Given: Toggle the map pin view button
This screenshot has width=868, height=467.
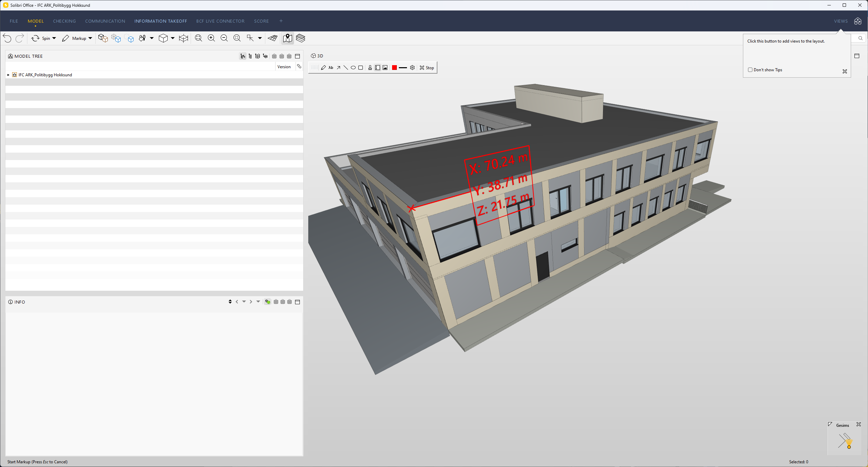Looking at the screenshot, I should coord(287,38).
